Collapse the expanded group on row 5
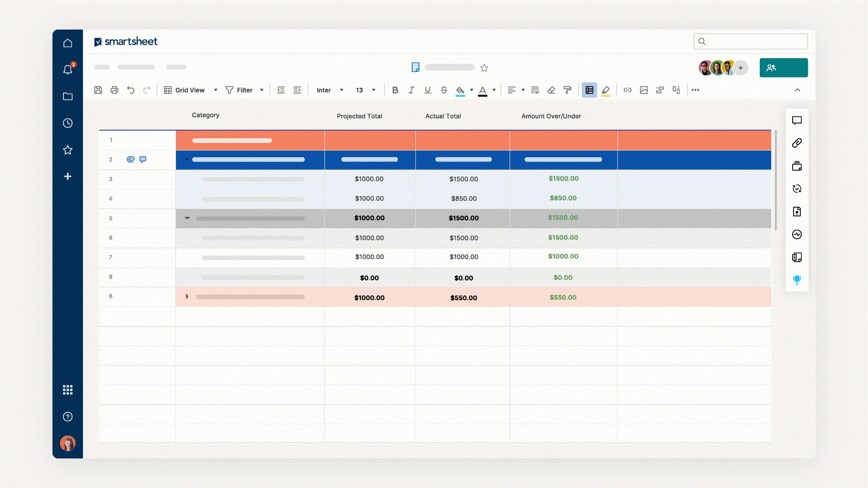The width and height of the screenshot is (868, 488). (187, 218)
